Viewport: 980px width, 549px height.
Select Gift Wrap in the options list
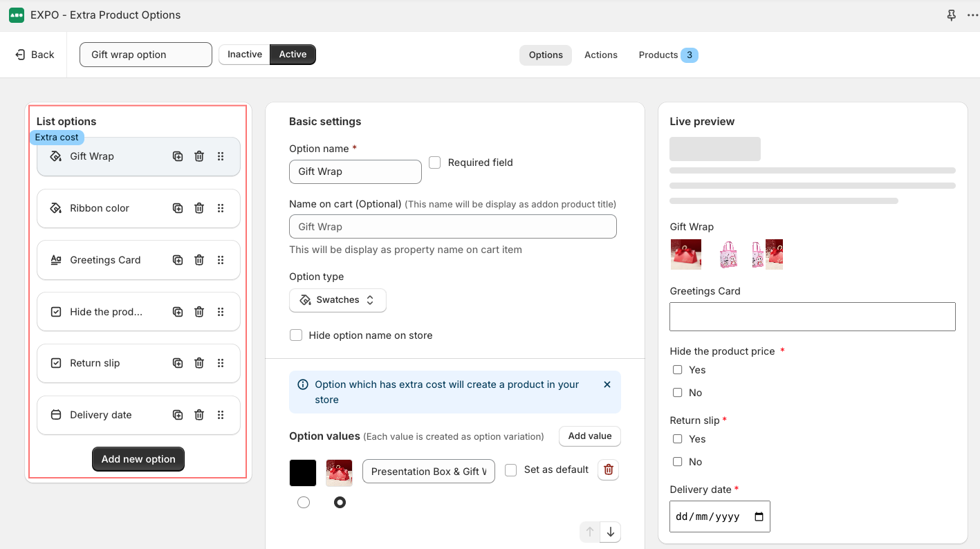coord(138,156)
